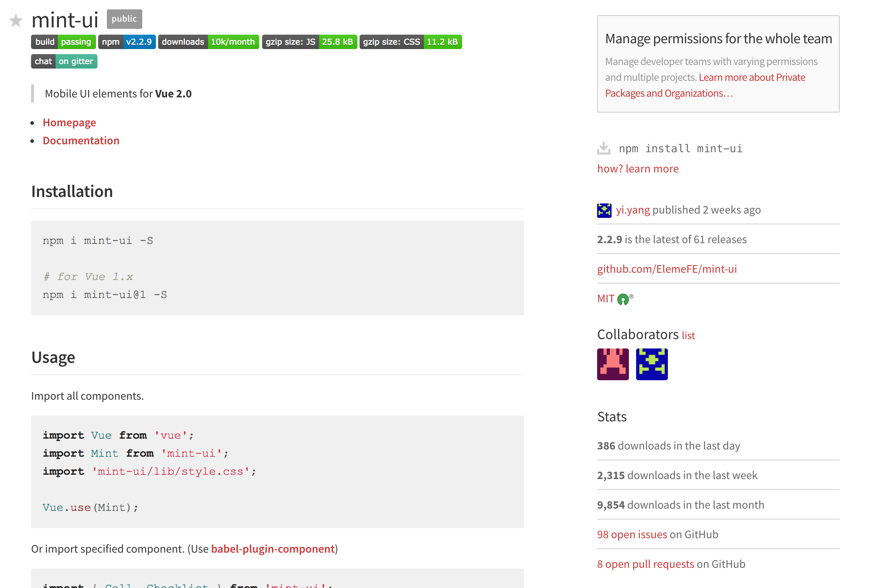Star the mint-ui package
The image size is (878, 588).
16,20
